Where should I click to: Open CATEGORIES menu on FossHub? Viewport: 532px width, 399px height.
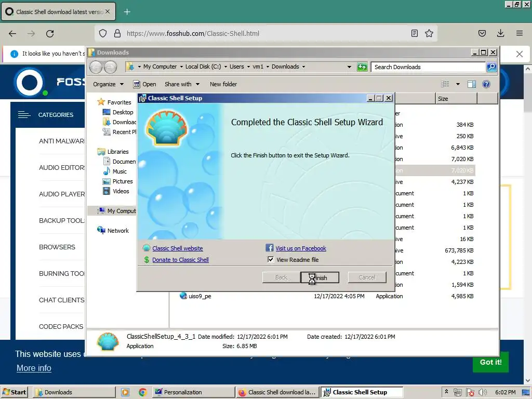46,115
